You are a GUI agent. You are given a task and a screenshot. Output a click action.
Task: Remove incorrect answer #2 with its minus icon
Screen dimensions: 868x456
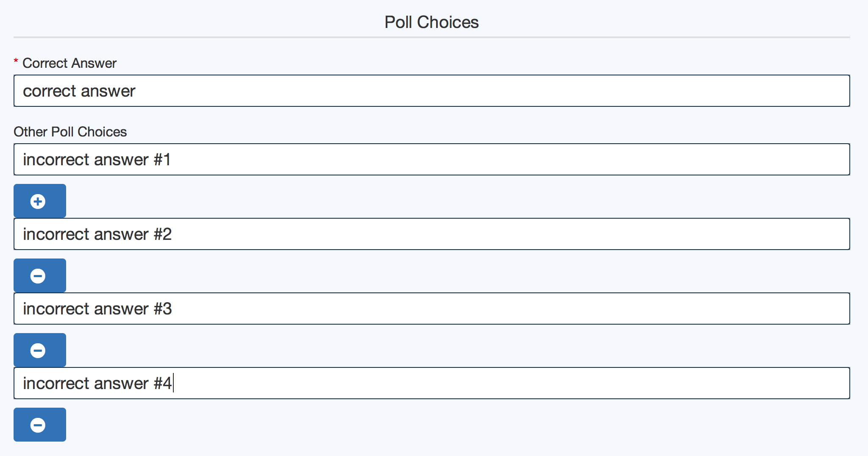[x=38, y=276]
